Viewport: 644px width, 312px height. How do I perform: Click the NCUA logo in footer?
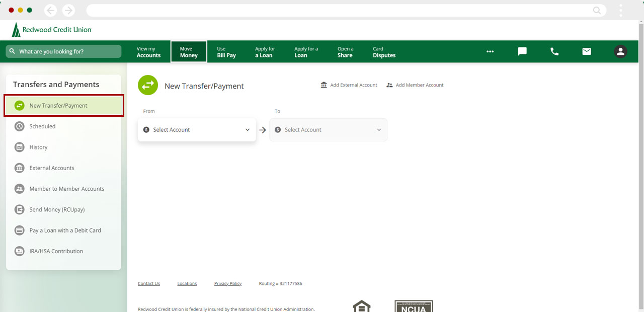414,306
